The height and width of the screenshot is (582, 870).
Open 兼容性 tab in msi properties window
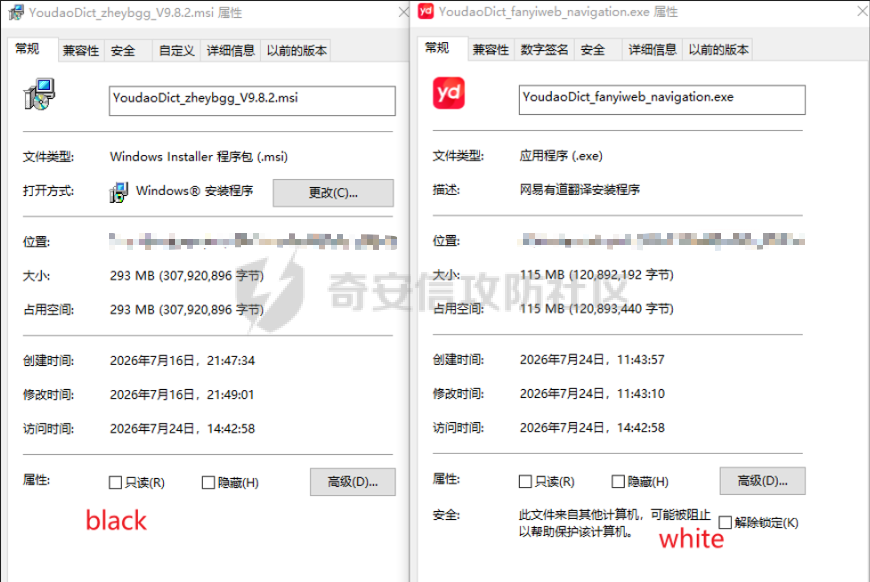[x=81, y=50]
